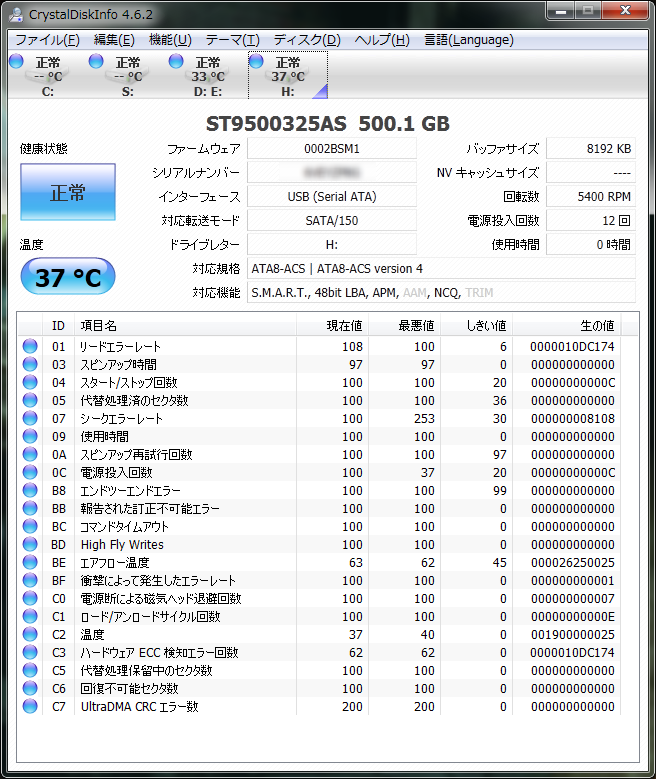Click the disk title ST9500325AS 500.1 GB
Image resolution: width=656 pixels, height=779 pixels.
[328, 124]
